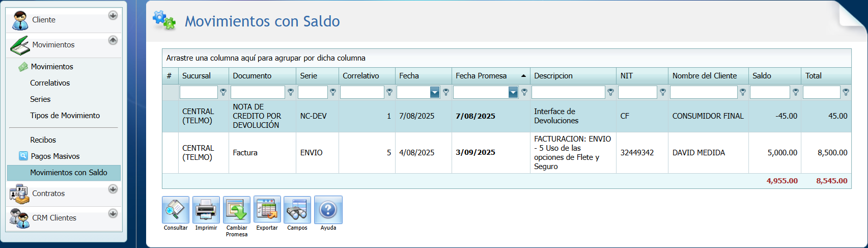
Task: Collapse the Movimientos sidebar section
Action: (113, 40)
